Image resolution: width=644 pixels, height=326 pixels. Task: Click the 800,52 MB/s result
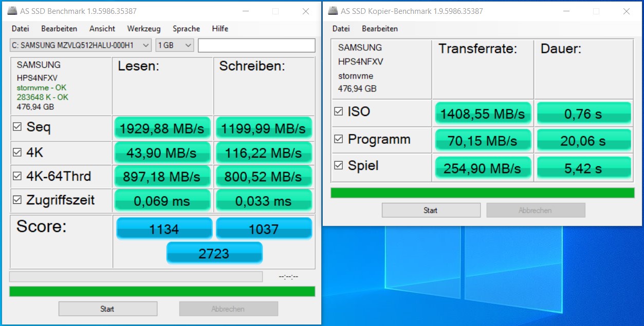pos(263,177)
